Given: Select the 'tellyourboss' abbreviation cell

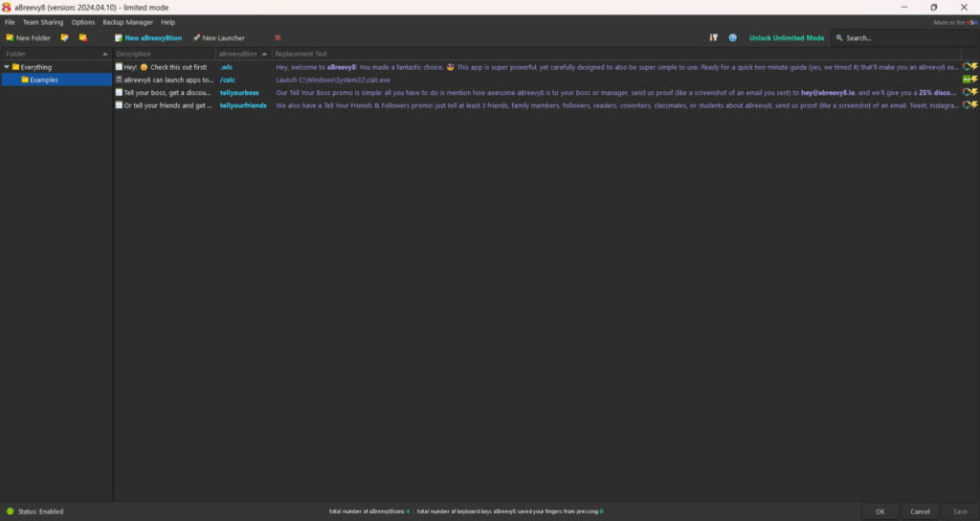Looking at the screenshot, I should point(239,93).
